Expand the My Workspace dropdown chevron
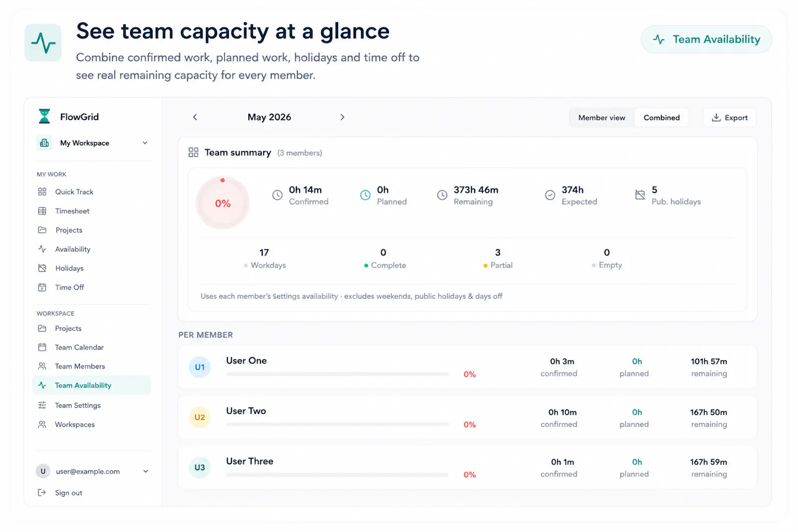Image resolution: width=798 pixels, height=532 pixels. coord(145,143)
